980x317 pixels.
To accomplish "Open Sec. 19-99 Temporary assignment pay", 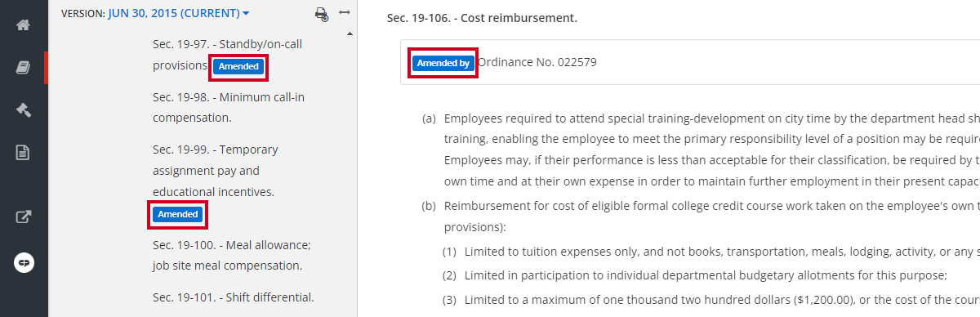I will (x=215, y=171).
